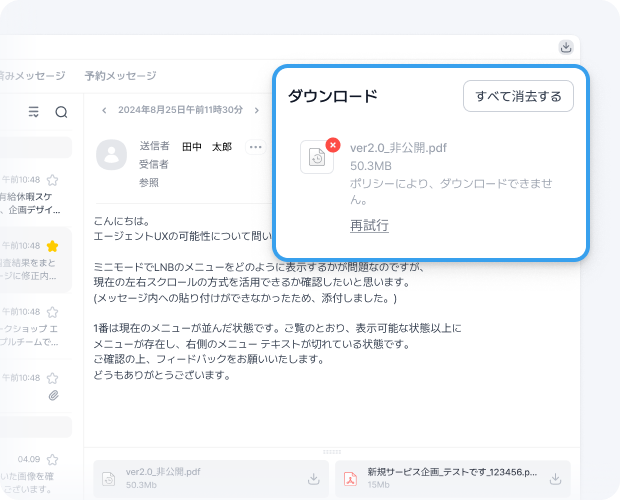Click the 再試行 retry link

[x=369, y=226]
